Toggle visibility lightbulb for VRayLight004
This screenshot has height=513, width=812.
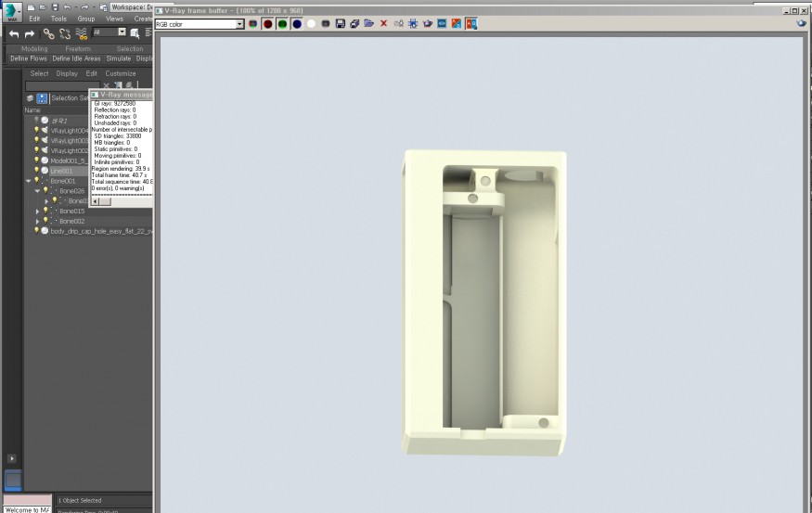tap(36, 130)
